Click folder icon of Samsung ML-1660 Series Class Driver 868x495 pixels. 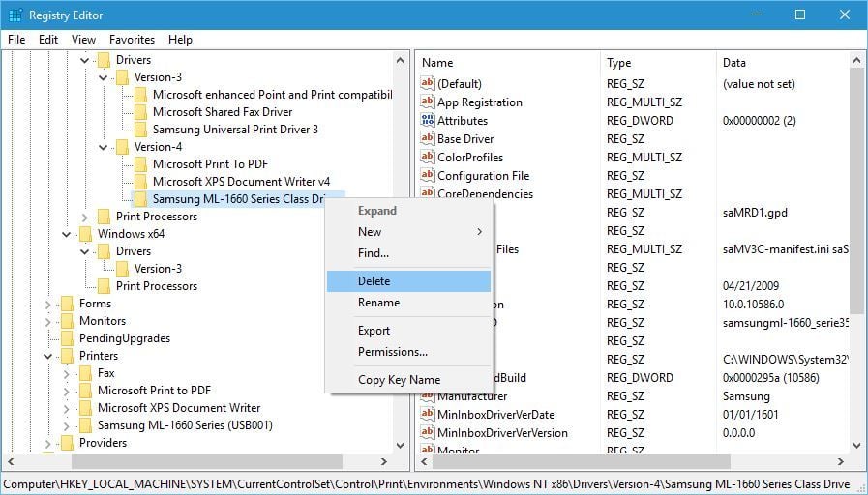[x=140, y=198]
